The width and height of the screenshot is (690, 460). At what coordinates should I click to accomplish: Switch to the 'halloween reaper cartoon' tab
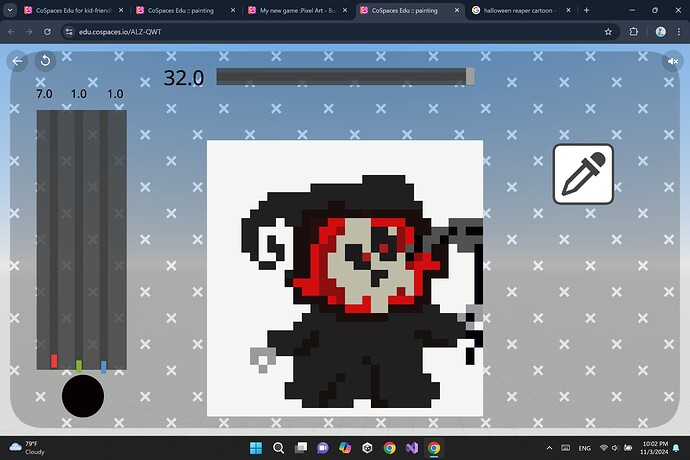coord(521,10)
